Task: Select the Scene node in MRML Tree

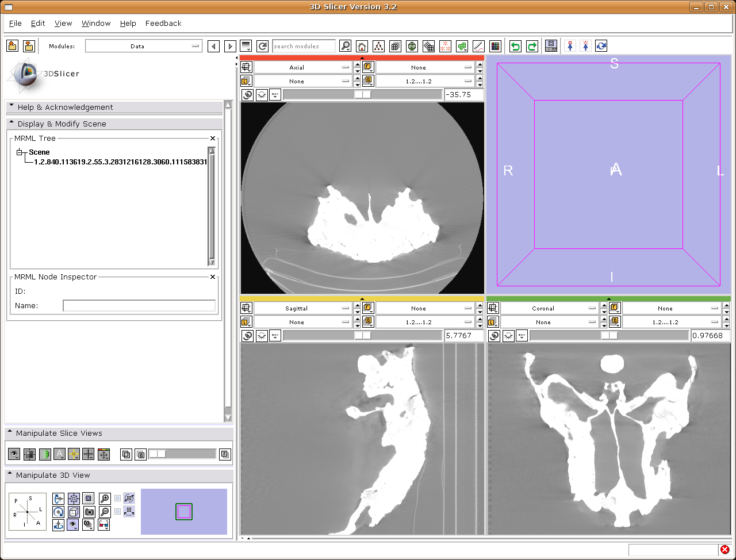Action: 39,152
